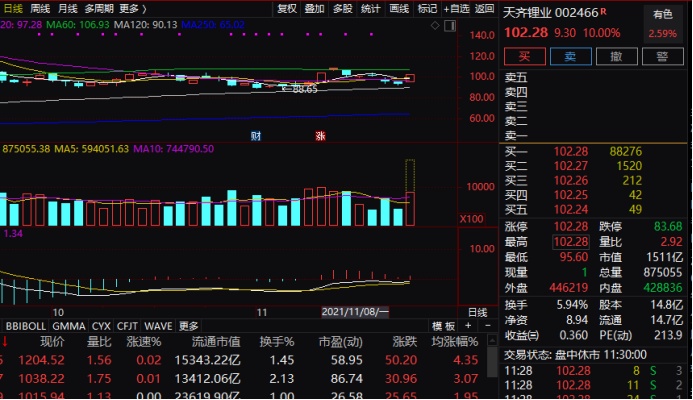The image size is (693, 400).
Task: Sort list by 流通市值 column
Action: pos(216,342)
